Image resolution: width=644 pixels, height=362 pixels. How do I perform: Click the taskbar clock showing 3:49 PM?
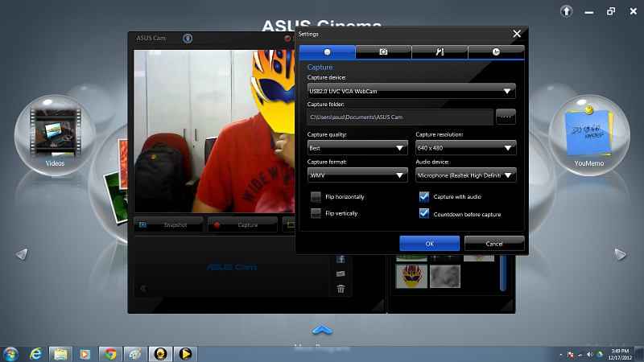point(620,354)
